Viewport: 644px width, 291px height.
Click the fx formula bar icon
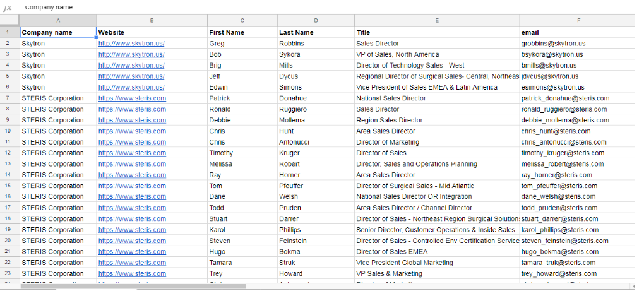pos(7,8)
